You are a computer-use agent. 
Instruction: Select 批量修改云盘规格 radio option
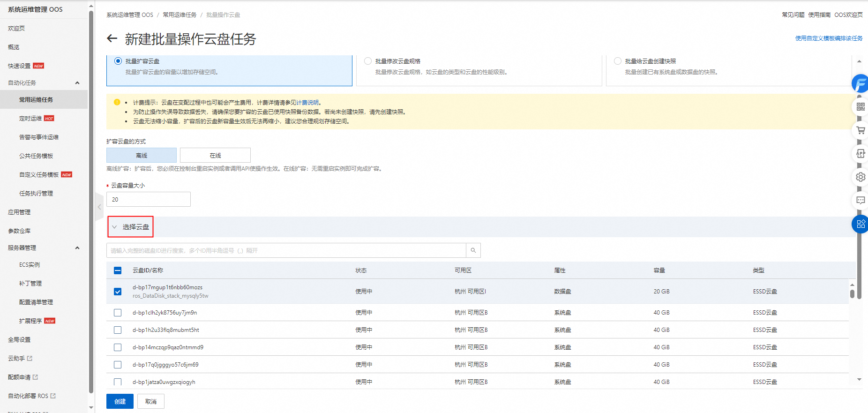(x=368, y=61)
